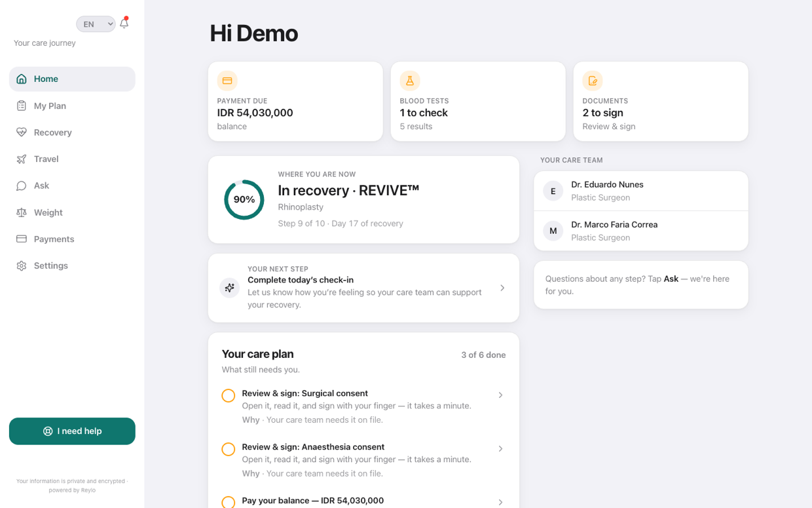Click the Blood Tests flask icon
The image size is (812, 508).
tap(410, 81)
